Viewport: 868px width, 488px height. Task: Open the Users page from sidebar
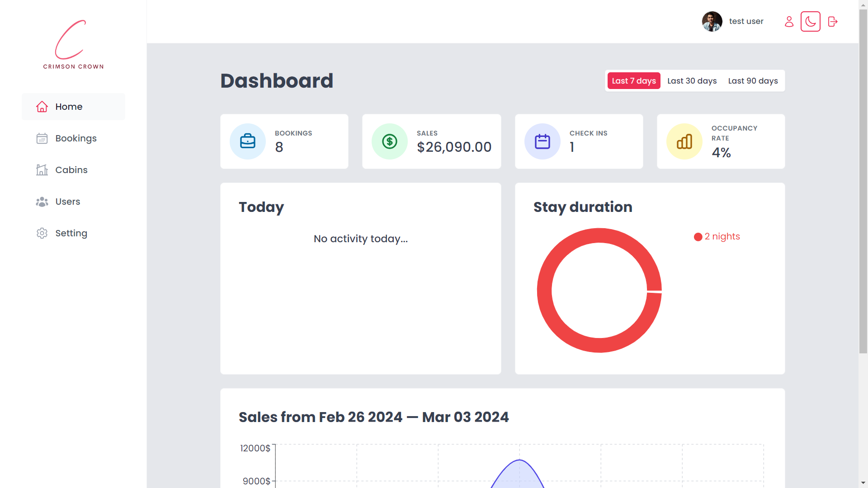[67, 202]
